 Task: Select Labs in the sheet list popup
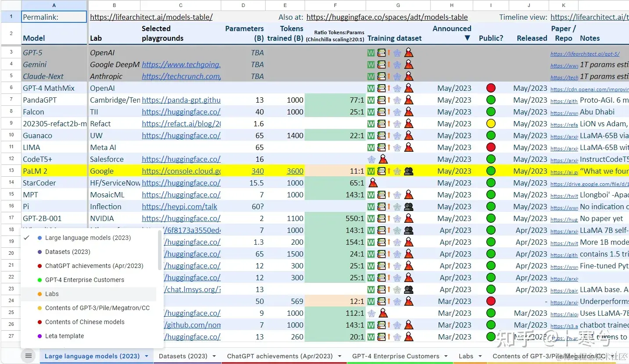coord(88,294)
